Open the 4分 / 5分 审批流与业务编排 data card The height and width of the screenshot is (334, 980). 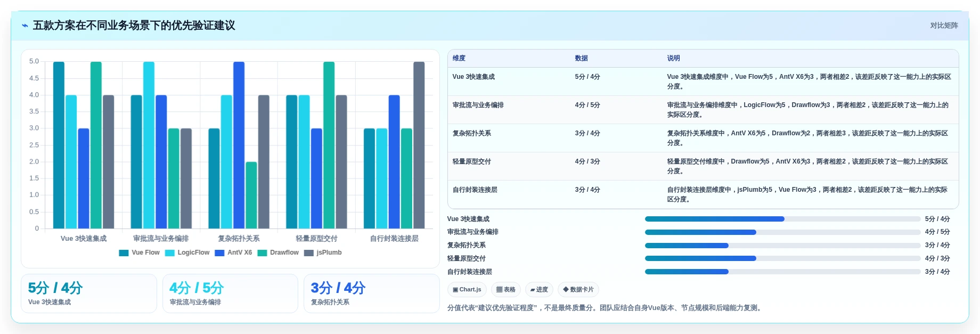tap(230, 294)
